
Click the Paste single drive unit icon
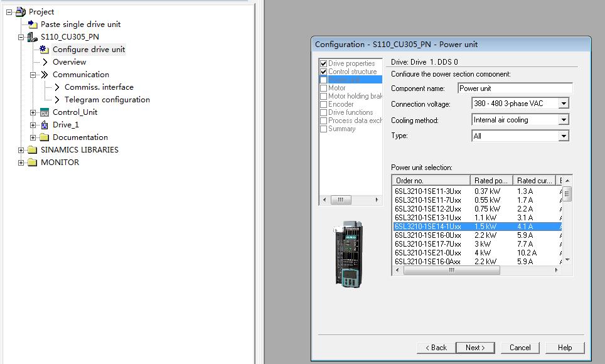click(x=33, y=24)
